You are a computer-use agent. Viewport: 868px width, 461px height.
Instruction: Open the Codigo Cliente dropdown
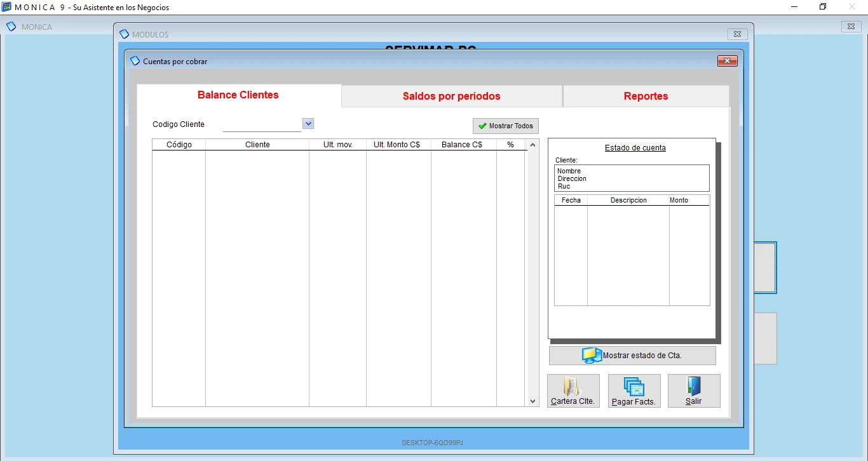pyautogui.click(x=308, y=123)
